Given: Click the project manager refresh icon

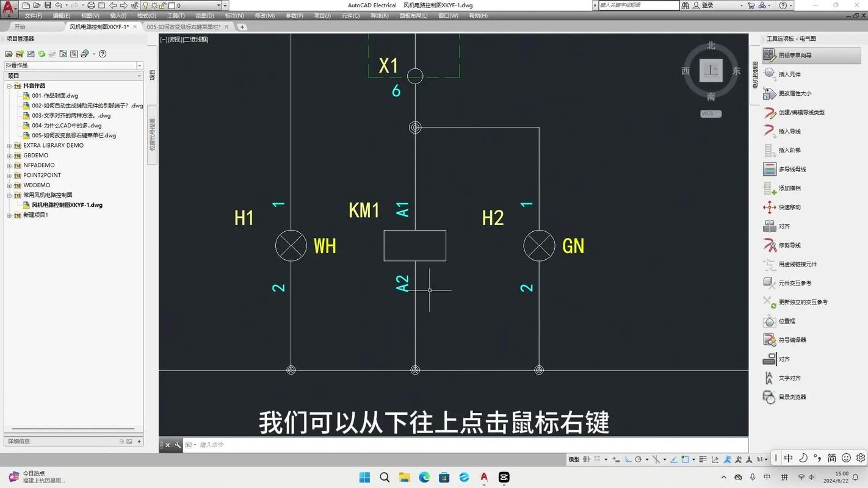Looking at the screenshot, I should point(42,54).
